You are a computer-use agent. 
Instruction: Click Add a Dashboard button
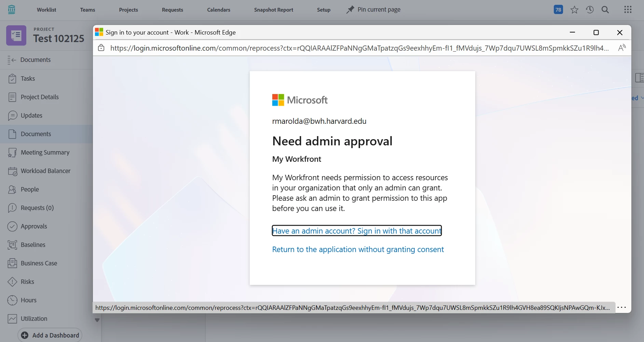tap(50, 336)
